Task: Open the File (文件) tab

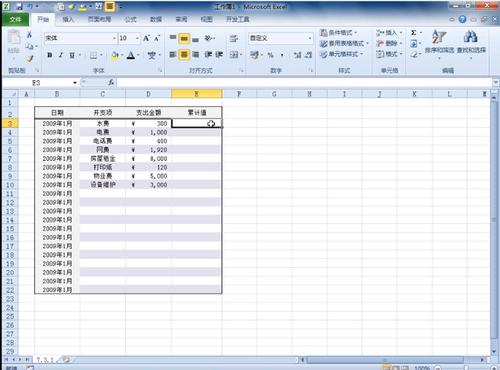Action: (15, 20)
